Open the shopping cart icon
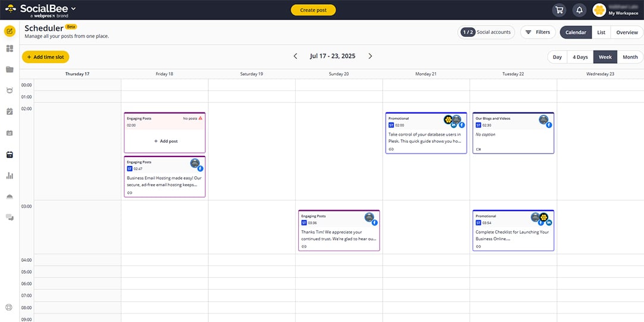This screenshot has width=644, height=322. point(558,10)
